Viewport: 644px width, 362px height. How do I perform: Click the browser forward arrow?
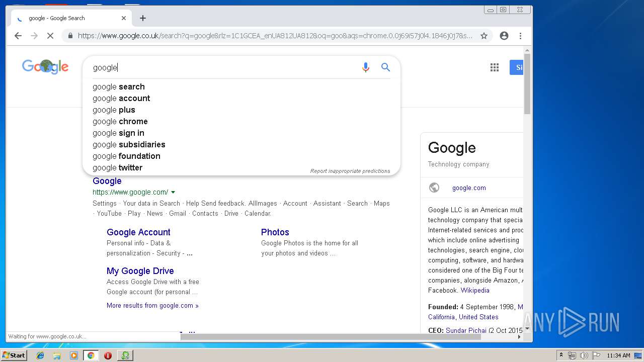pos(34,36)
